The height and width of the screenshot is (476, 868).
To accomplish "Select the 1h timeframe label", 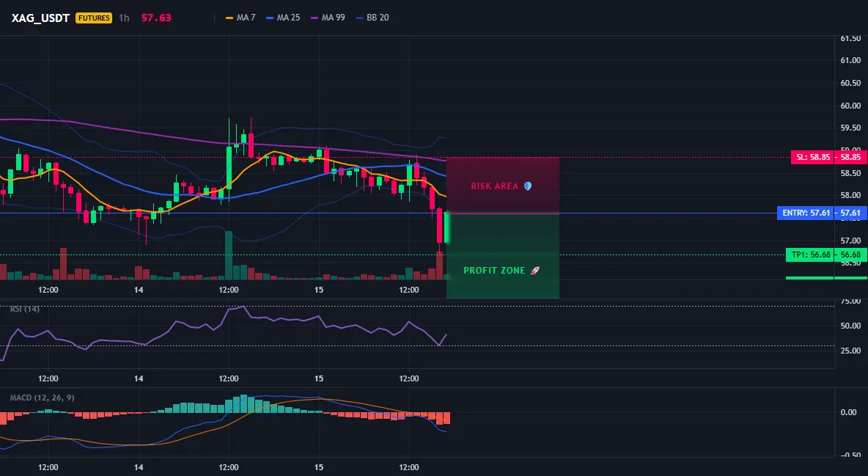I will 124,18.
